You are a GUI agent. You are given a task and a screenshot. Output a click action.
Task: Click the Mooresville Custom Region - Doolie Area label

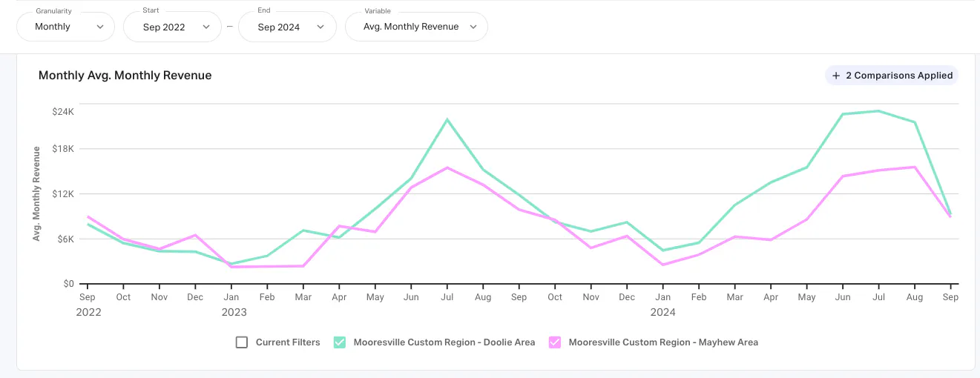pos(444,342)
